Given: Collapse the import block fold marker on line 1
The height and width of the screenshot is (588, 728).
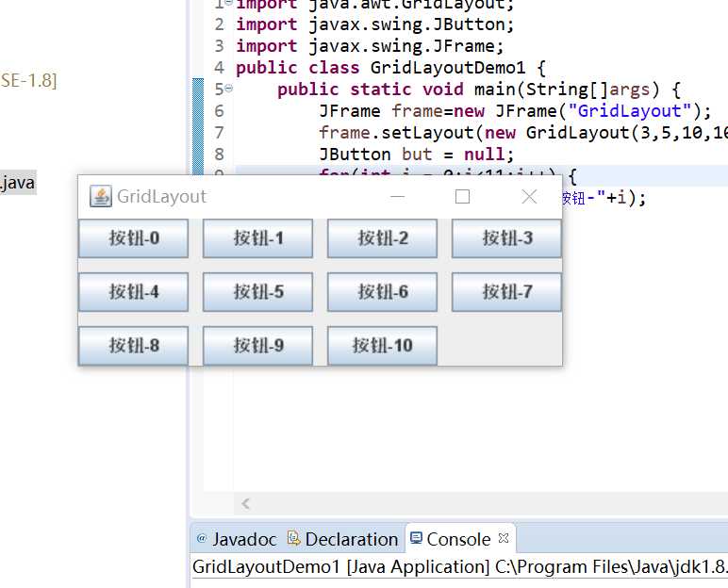Looking at the screenshot, I should tap(229, 3).
